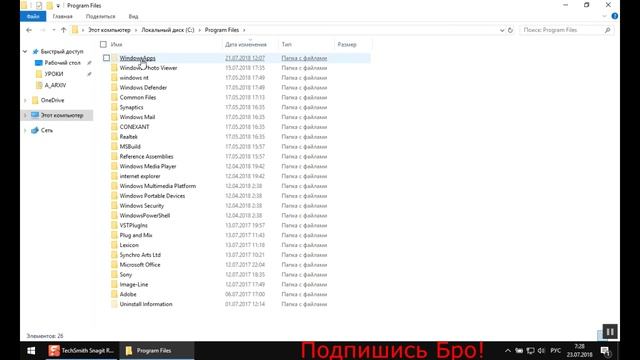Viewport: 640px width, 360px height.
Task: Pause recording with the pause button
Action: coord(610,331)
